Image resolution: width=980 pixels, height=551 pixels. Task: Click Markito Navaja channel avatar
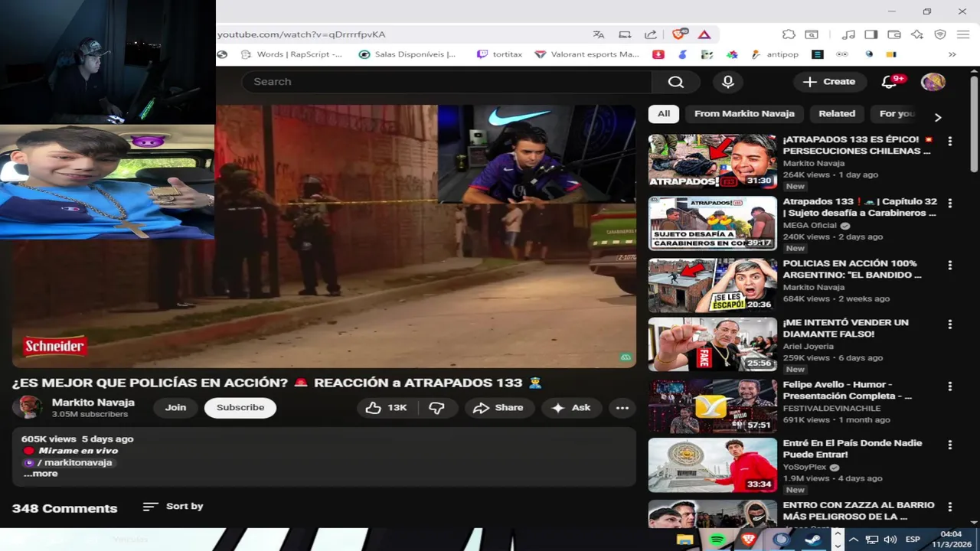pos(28,407)
